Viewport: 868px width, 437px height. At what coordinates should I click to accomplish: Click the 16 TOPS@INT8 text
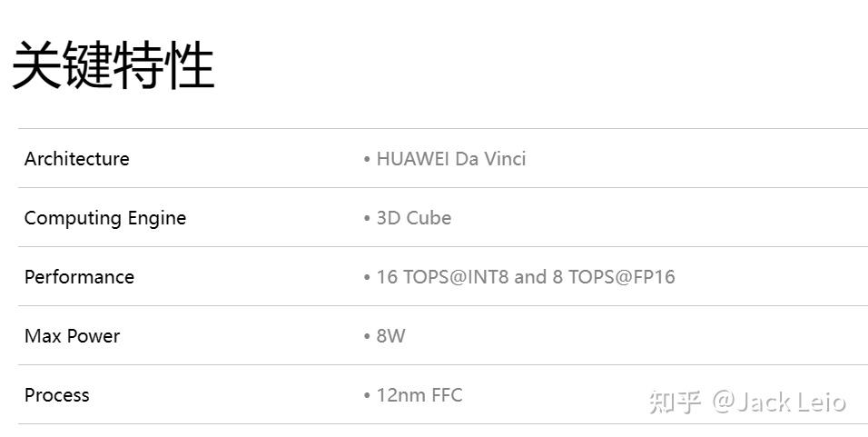442,277
